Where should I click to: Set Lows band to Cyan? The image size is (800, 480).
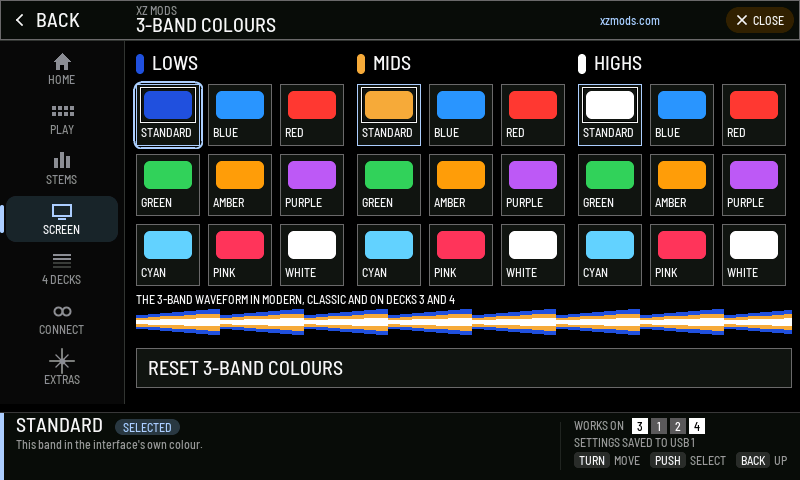(168, 255)
